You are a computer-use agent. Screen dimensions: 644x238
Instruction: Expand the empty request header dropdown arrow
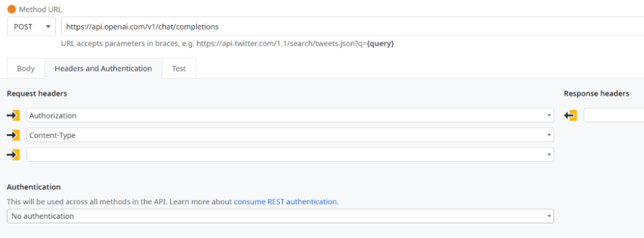[x=549, y=154]
